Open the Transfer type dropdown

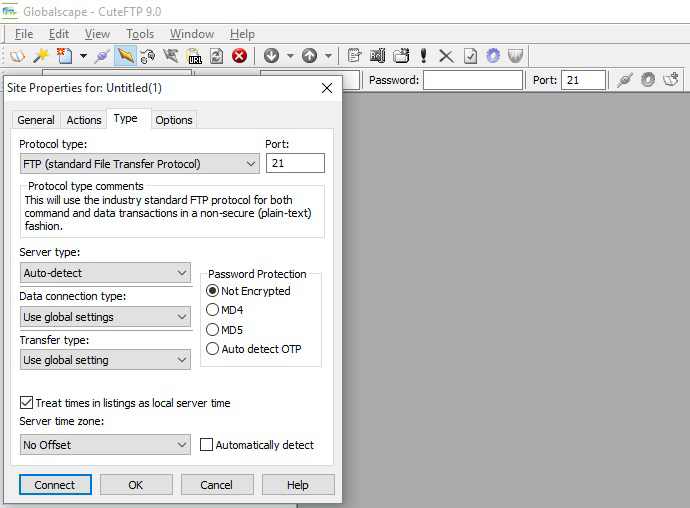pyautogui.click(x=105, y=360)
